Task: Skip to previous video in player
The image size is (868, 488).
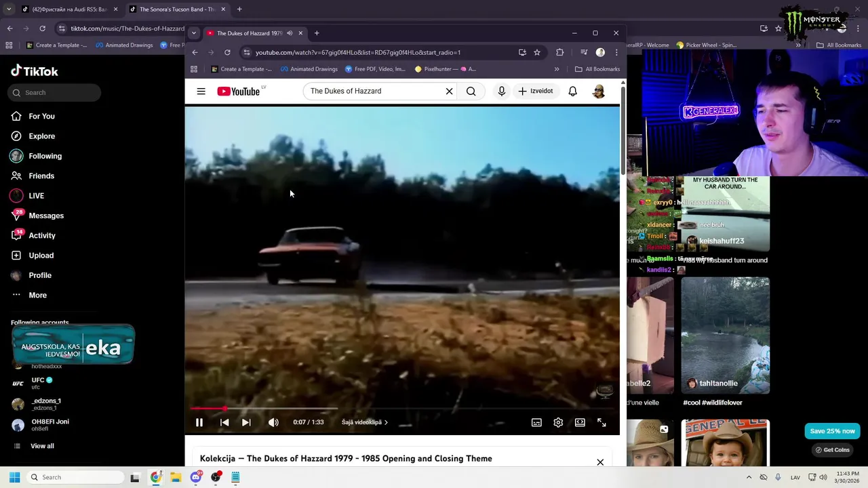Action: [x=224, y=422]
